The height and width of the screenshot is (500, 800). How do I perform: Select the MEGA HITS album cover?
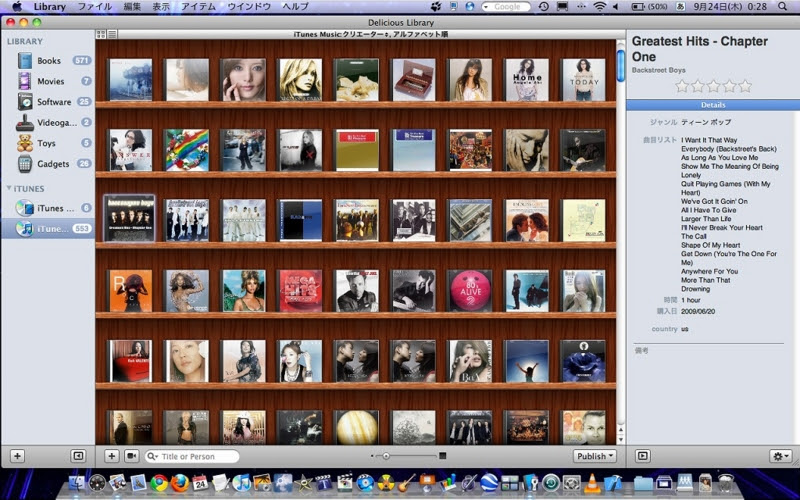coord(301,291)
